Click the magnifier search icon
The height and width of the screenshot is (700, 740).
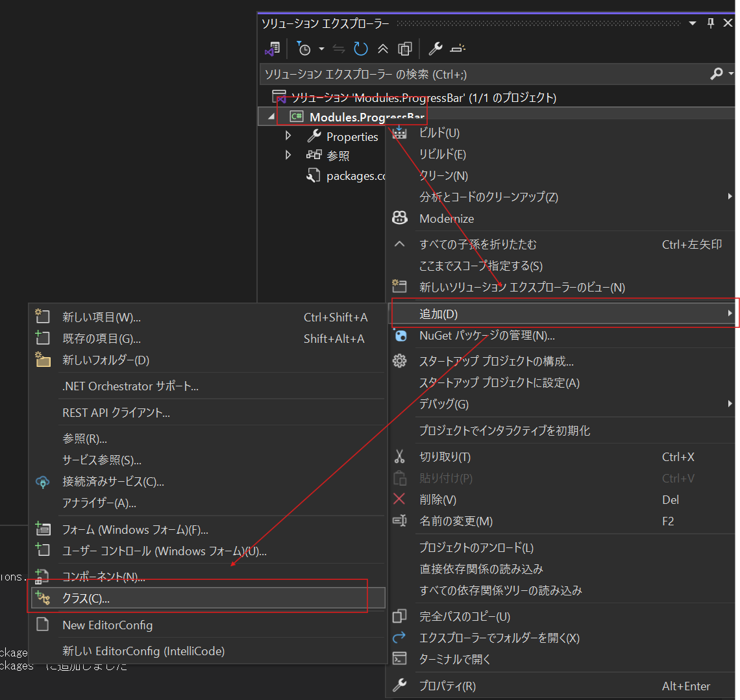[717, 73]
